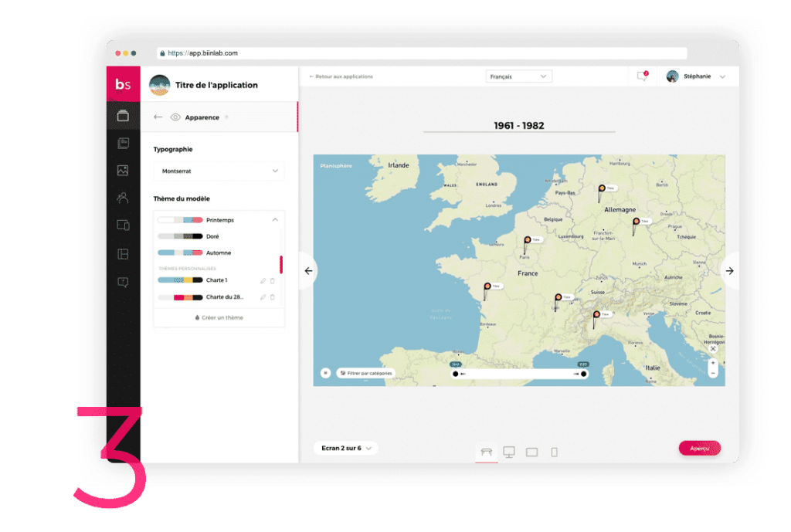Open the notifications icon
This screenshot has height=532, width=791.
pos(642,76)
